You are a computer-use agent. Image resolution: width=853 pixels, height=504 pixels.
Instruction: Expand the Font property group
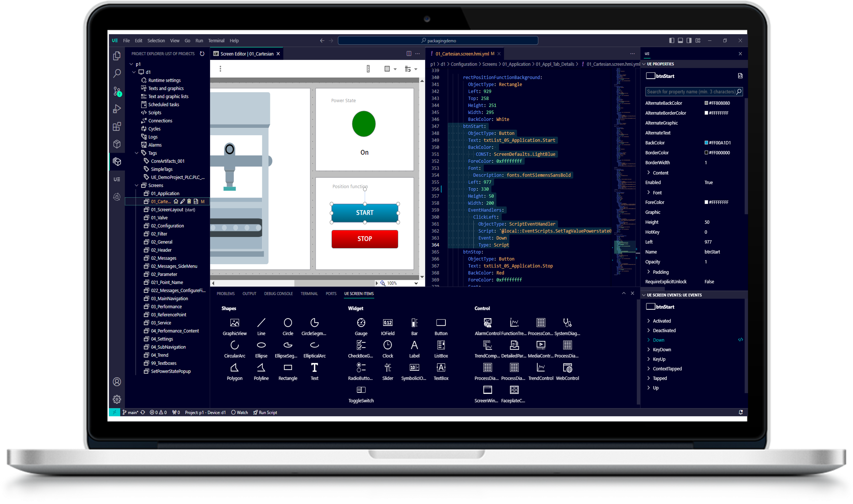coord(648,192)
